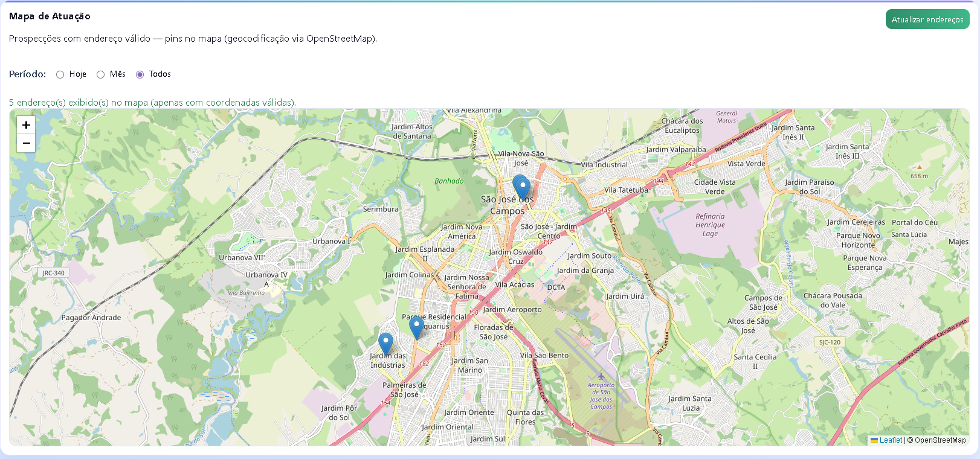980x459 pixels.
Task: Open the OpenStreetMap attribution link
Action: (940, 440)
